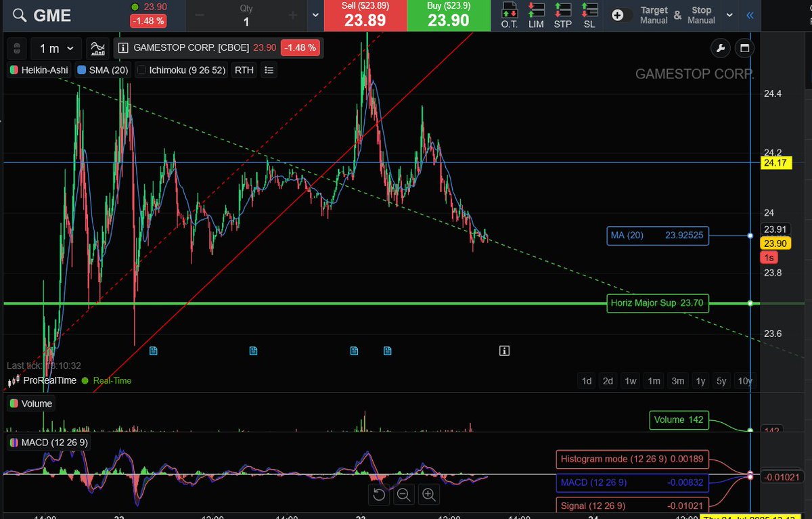Click the Target Manual setting
This screenshot has height=519, width=812.
coord(654,15)
